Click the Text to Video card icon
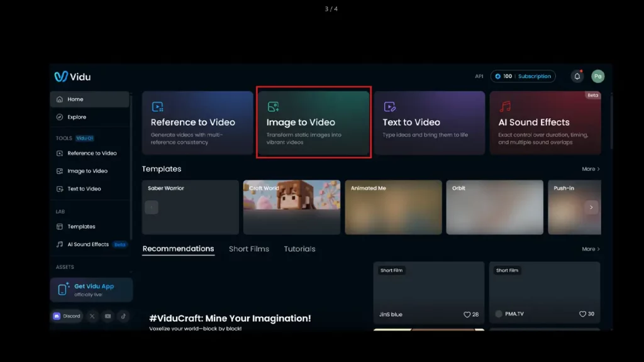Image resolution: width=644 pixels, height=362 pixels. tap(389, 107)
